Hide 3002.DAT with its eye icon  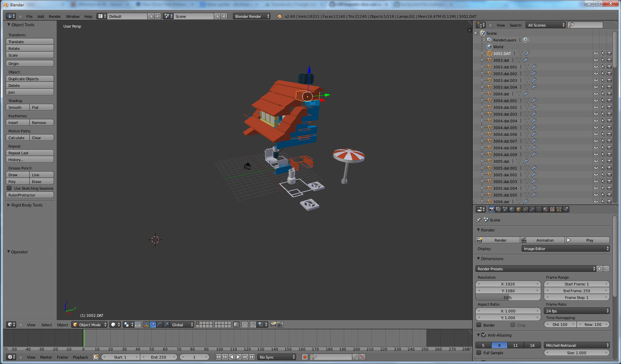596,53
